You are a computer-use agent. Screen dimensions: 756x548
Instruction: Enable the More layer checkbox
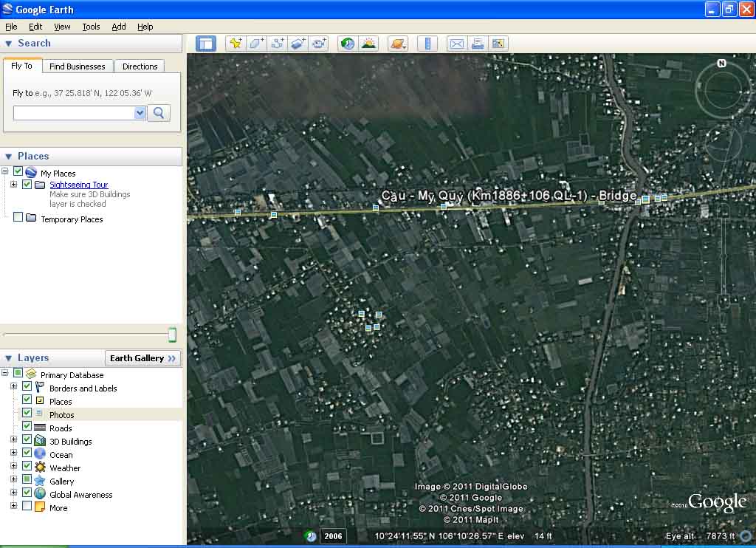point(27,506)
